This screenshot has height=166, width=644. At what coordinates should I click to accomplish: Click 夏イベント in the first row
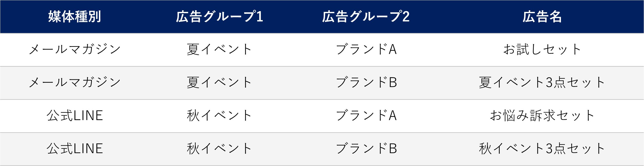[219, 49]
